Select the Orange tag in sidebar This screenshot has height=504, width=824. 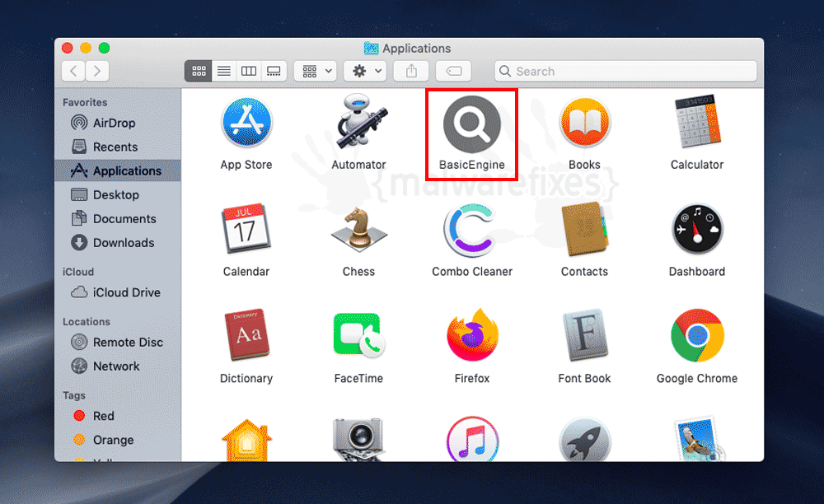click(x=118, y=440)
